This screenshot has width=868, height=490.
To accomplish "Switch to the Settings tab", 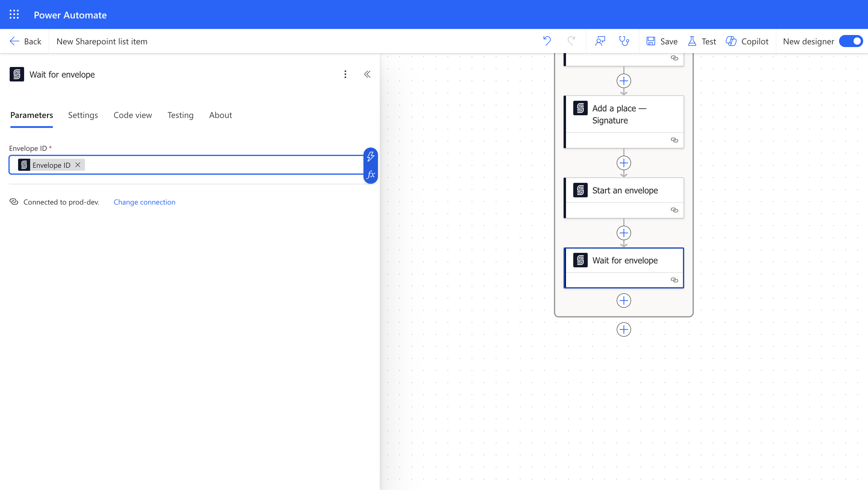I will pyautogui.click(x=83, y=115).
